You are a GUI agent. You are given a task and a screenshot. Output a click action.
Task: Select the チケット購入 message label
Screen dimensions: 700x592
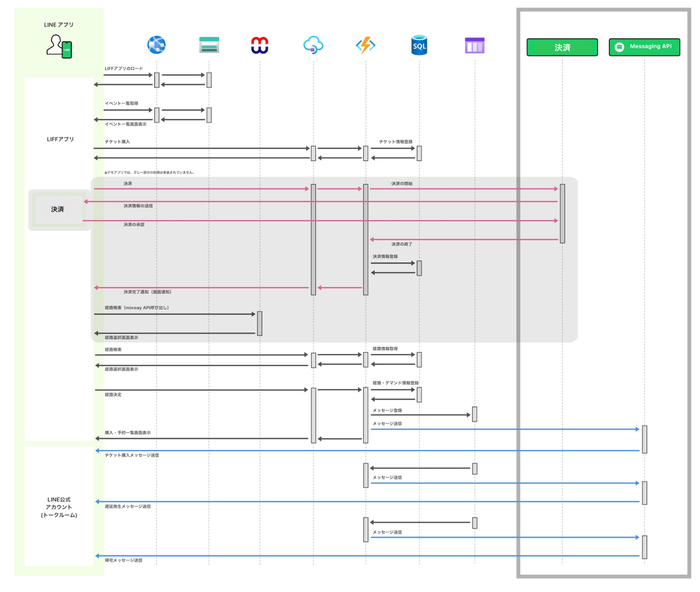click(117, 142)
